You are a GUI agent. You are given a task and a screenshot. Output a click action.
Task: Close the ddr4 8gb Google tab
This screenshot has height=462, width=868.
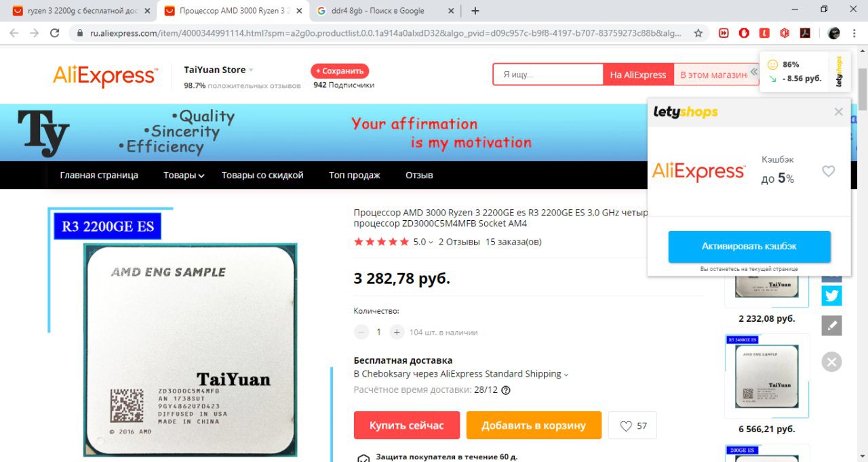click(450, 11)
